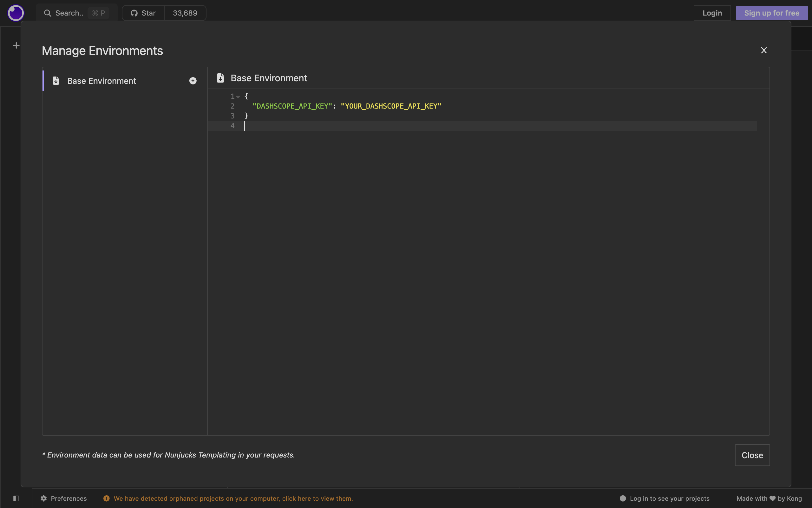Click the Preferences gear icon

pos(44,498)
